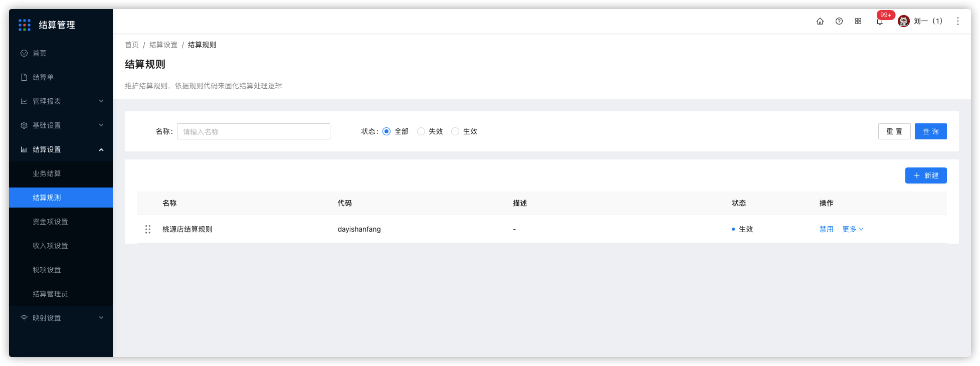Image resolution: width=980 pixels, height=366 pixels.
Task: Open the vertical ellipsis menu
Action: (958, 21)
